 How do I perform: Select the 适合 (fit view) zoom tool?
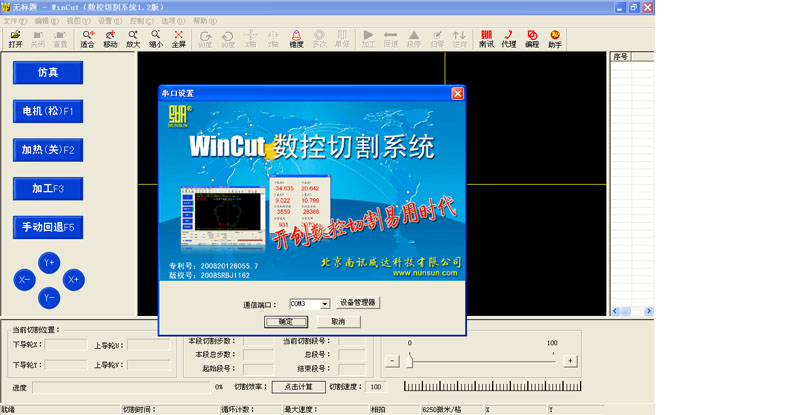click(87, 39)
